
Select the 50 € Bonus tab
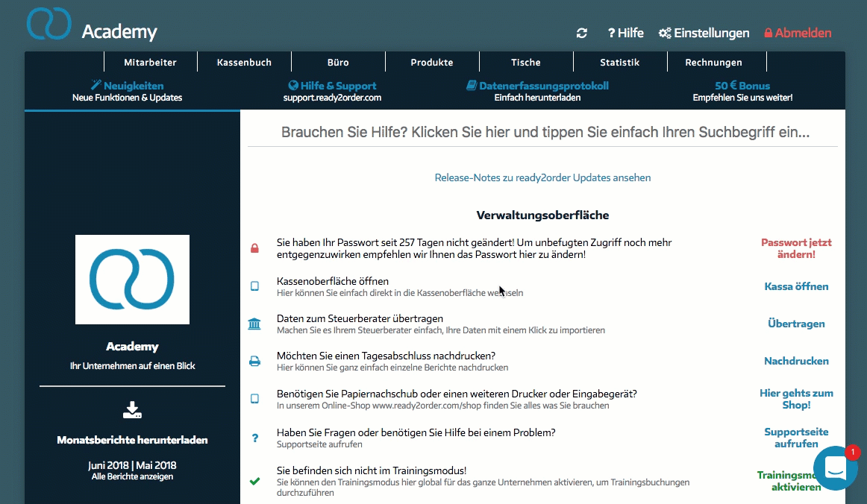click(x=742, y=91)
